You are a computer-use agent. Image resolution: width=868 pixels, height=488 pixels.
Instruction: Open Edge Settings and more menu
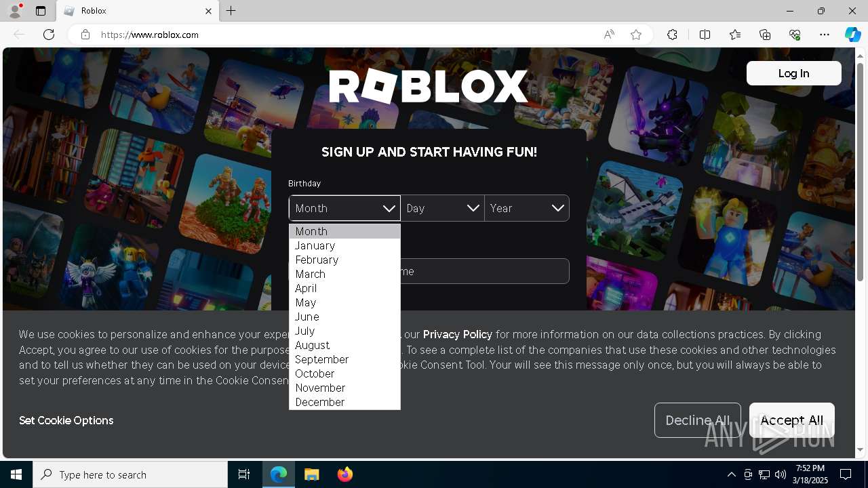[x=825, y=35]
